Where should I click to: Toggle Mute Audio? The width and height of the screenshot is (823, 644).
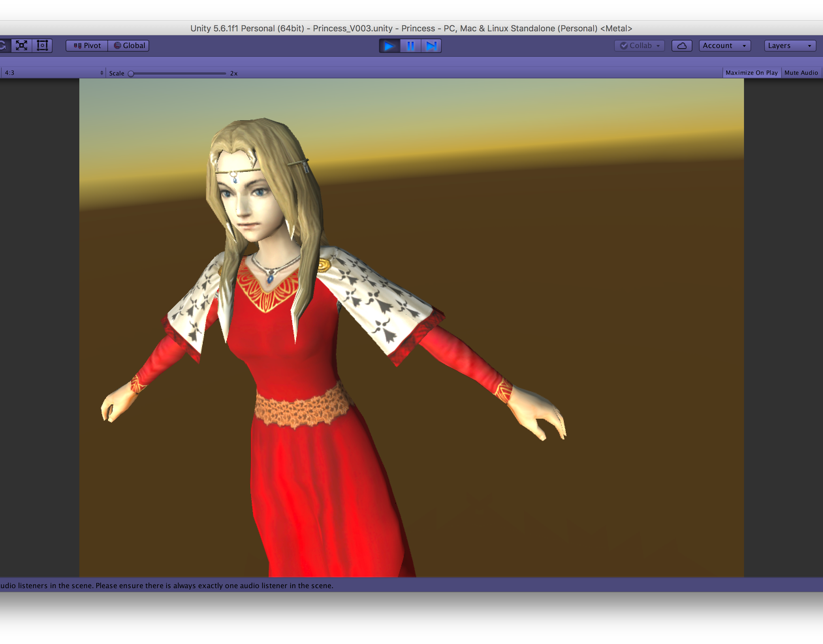click(x=801, y=73)
